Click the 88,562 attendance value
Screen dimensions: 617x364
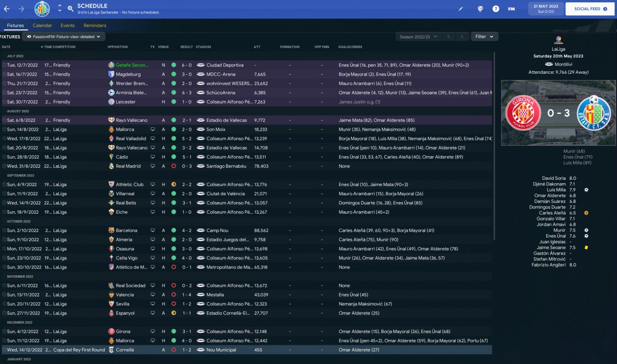[261, 230]
